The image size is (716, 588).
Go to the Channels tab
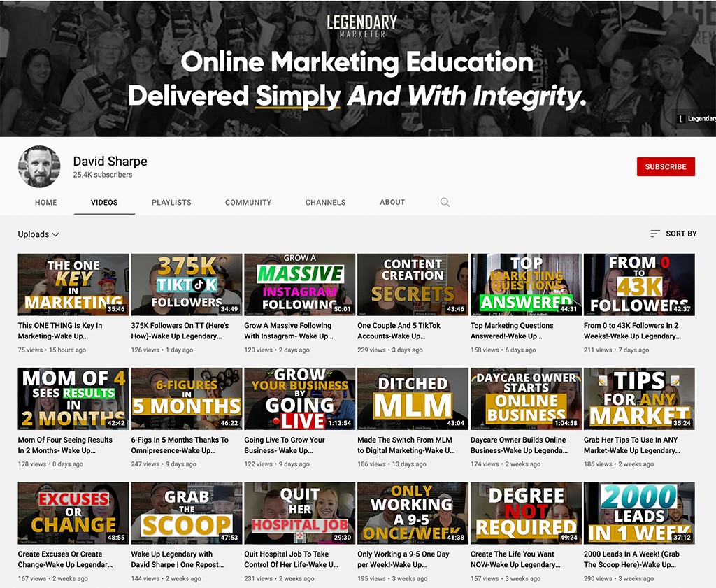point(326,202)
